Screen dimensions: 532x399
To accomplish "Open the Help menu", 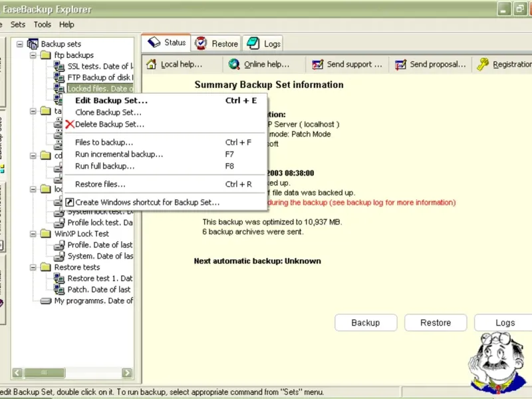I will 66,25.
